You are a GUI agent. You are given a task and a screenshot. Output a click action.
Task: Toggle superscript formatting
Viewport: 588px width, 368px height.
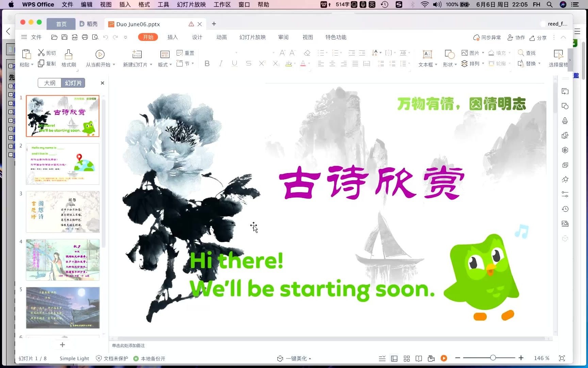pyautogui.click(x=262, y=63)
